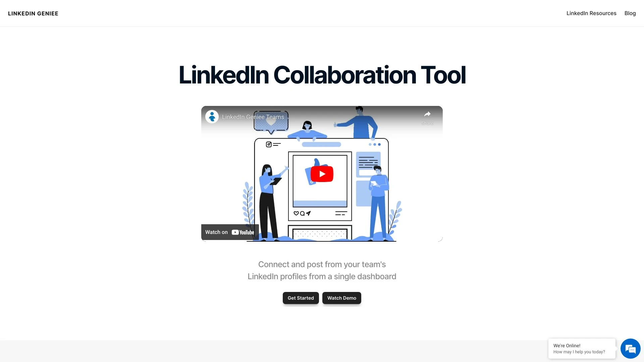Click the LinkedIn Geniee logo text
Screen dimensions: 644x362
(33, 13)
